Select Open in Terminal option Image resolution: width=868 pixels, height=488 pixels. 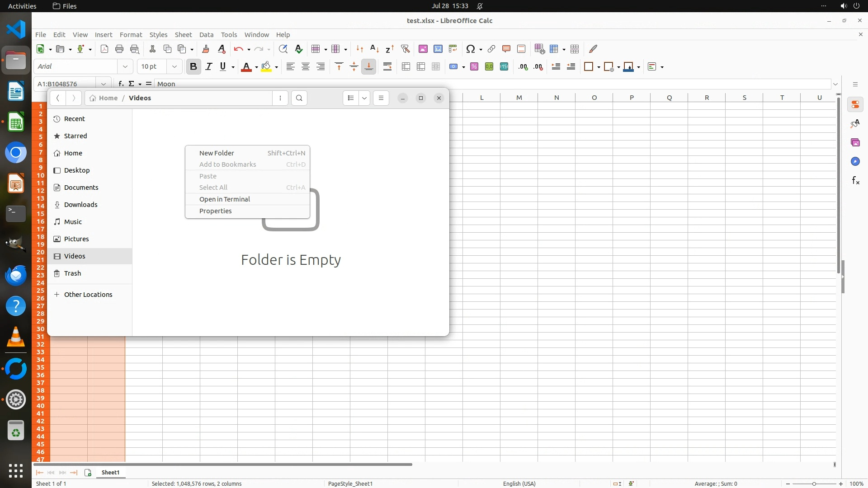tap(225, 199)
